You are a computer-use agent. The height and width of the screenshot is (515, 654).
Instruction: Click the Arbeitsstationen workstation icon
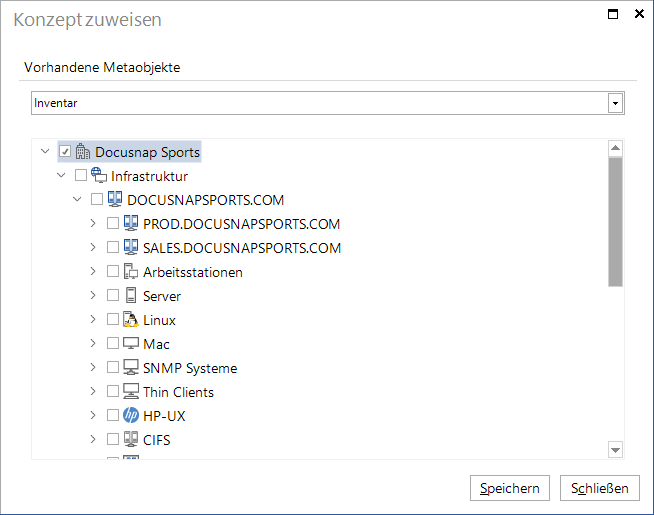tap(131, 271)
